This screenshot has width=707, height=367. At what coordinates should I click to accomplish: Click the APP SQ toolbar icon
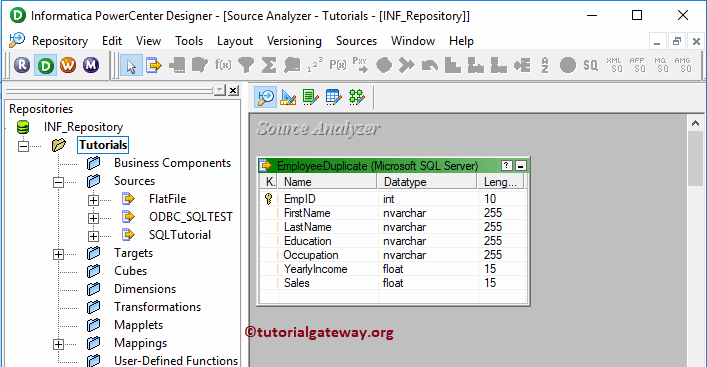click(x=637, y=65)
